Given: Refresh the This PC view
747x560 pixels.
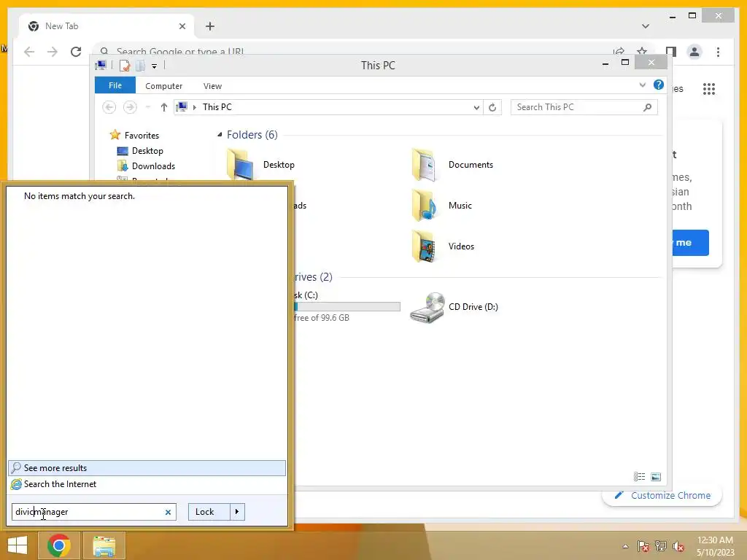Looking at the screenshot, I should pyautogui.click(x=492, y=108).
